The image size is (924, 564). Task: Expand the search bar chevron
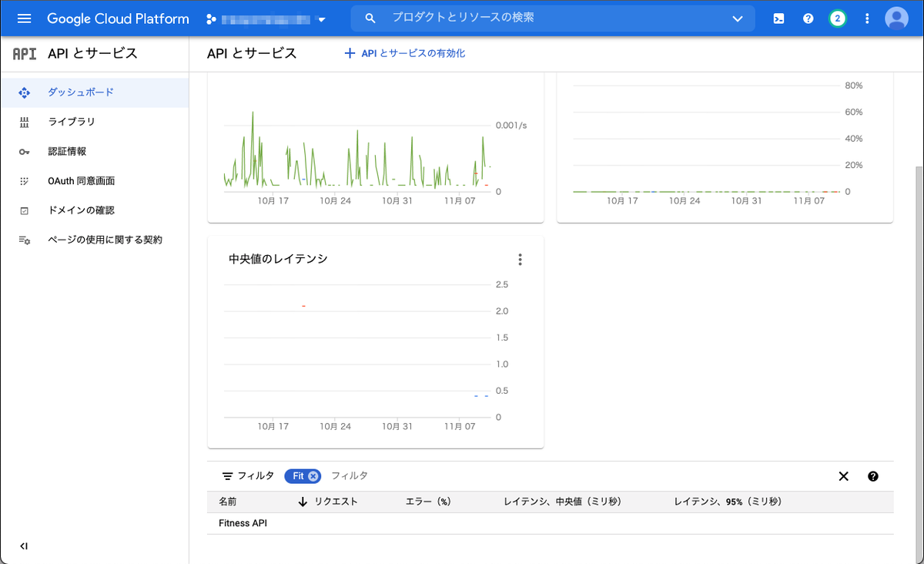[738, 18]
